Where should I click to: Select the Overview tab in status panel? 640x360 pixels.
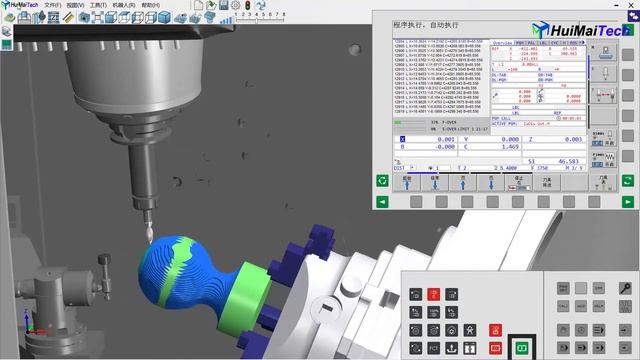(x=502, y=43)
